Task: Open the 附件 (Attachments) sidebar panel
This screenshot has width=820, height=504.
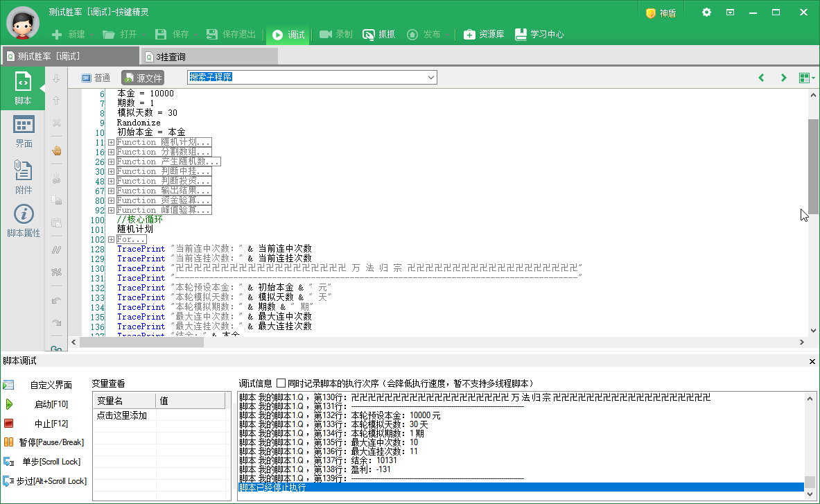Action: tap(24, 177)
